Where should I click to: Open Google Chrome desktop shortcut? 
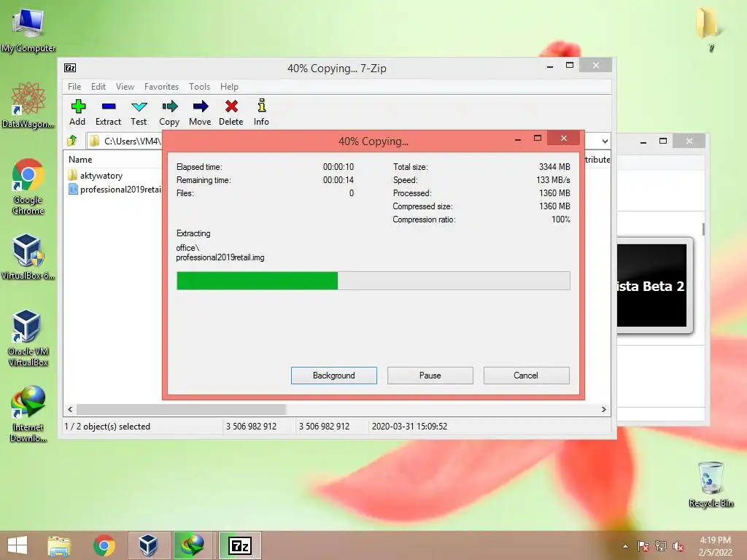[x=28, y=186]
